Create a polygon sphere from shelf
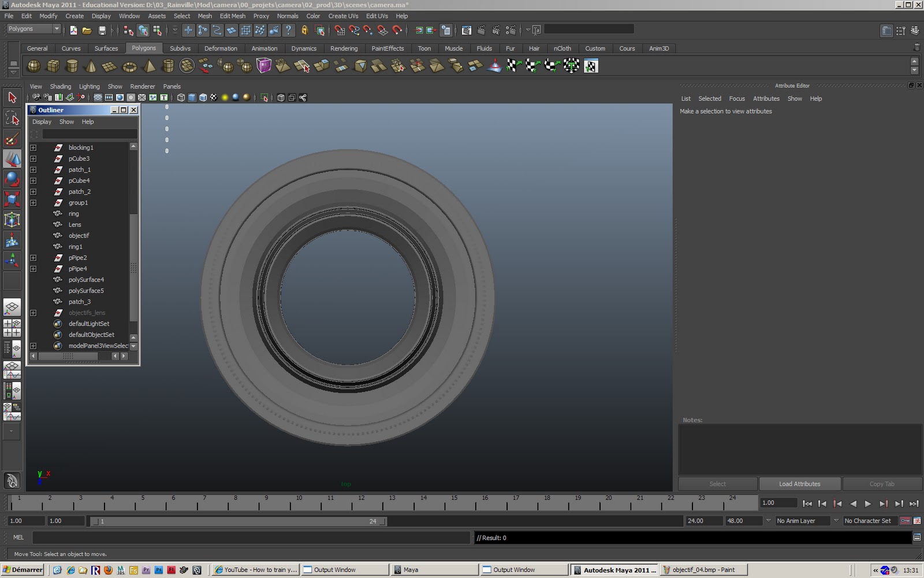This screenshot has height=578, width=924. click(x=34, y=66)
